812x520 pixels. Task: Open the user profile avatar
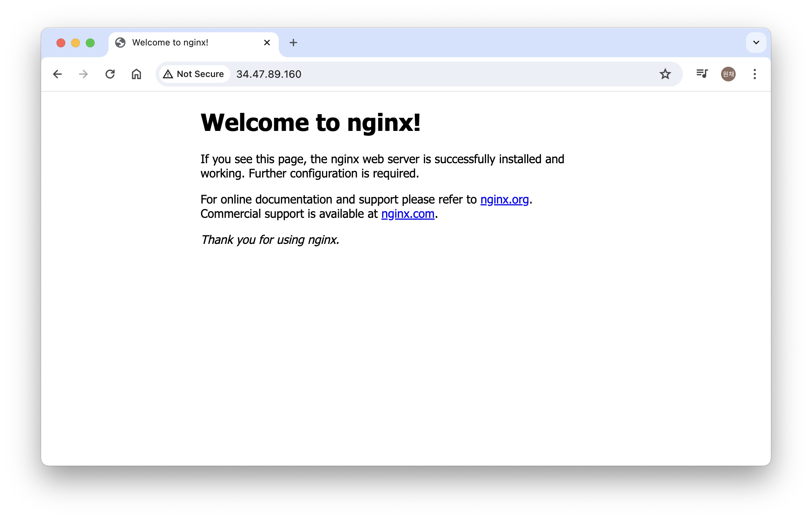tap(728, 74)
